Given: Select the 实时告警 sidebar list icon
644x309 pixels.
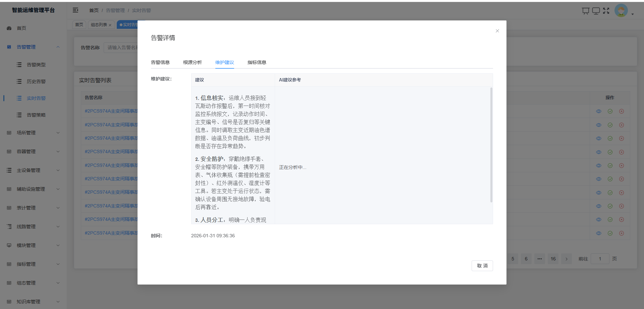Looking at the screenshot, I should 19,98.
